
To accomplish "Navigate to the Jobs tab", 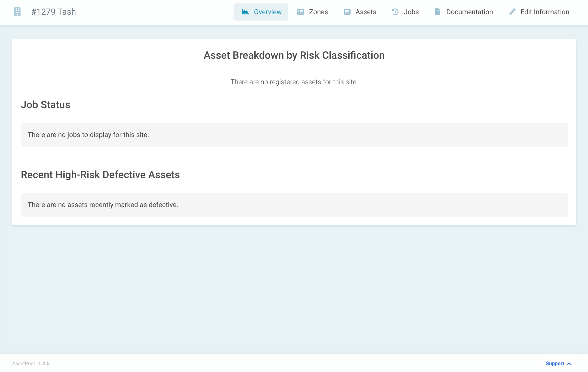I will tap(411, 12).
